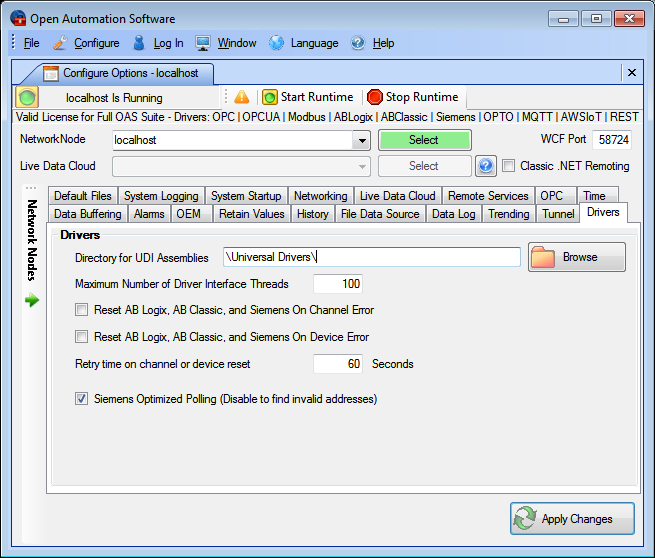The width and height of the screenshot is (655, 558).
Task: Click the blue Live Data Cloud help icon
Action: (x=486, y=166)
